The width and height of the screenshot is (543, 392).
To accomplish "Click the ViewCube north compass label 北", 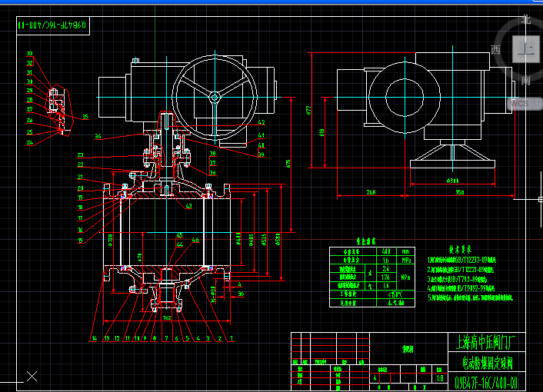I will coord(525,20).
